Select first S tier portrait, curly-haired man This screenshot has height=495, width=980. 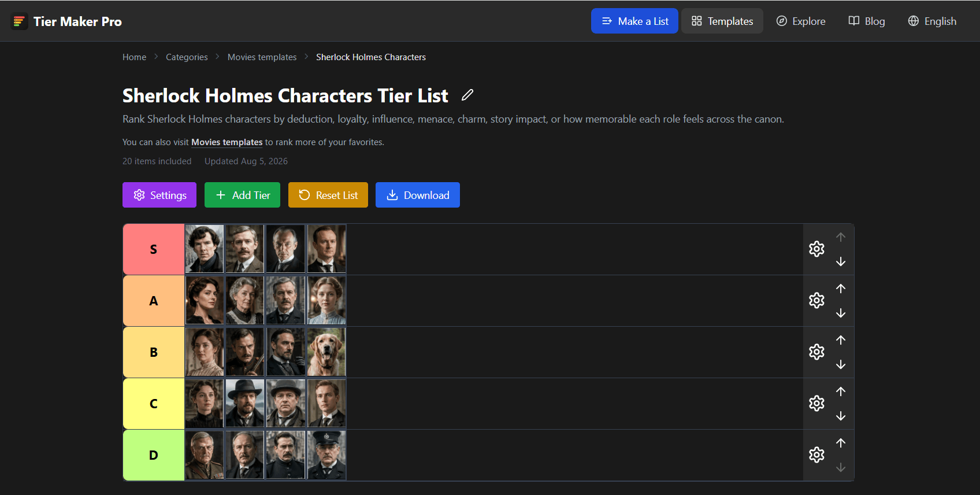(x=205, y=249)
